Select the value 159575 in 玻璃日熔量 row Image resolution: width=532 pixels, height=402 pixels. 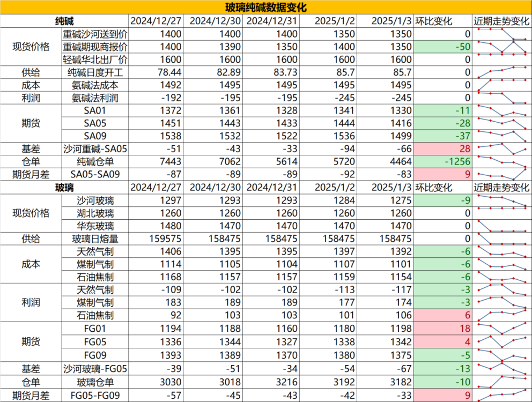point(165,239)
